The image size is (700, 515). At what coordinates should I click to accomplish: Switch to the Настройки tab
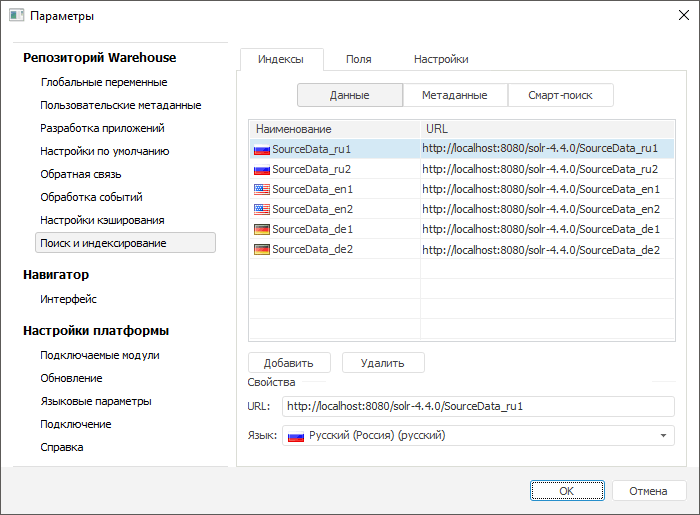pyautogui.click(x=441, y=59)
